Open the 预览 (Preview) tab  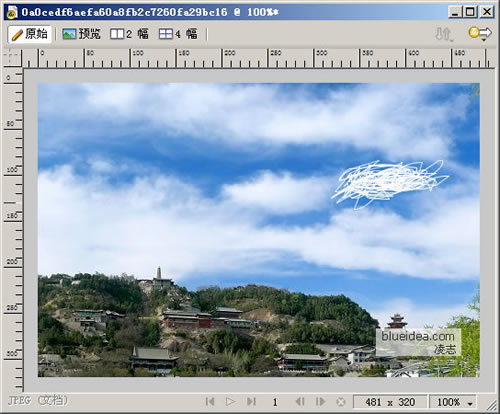tap(82, 34)
